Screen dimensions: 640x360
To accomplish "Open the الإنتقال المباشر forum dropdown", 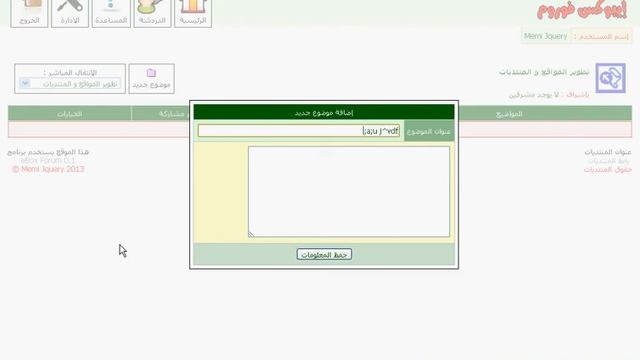I will pyautogui.click(x=70, y=84).
